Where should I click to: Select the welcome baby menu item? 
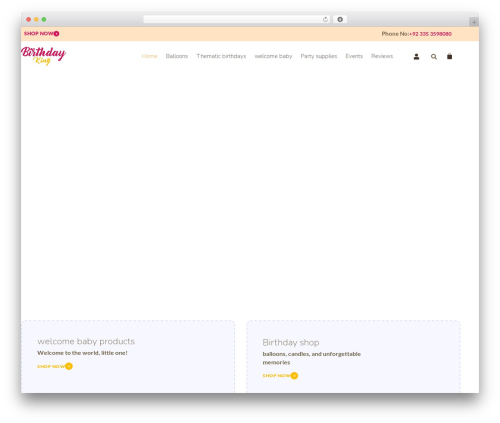pos(273,56)
